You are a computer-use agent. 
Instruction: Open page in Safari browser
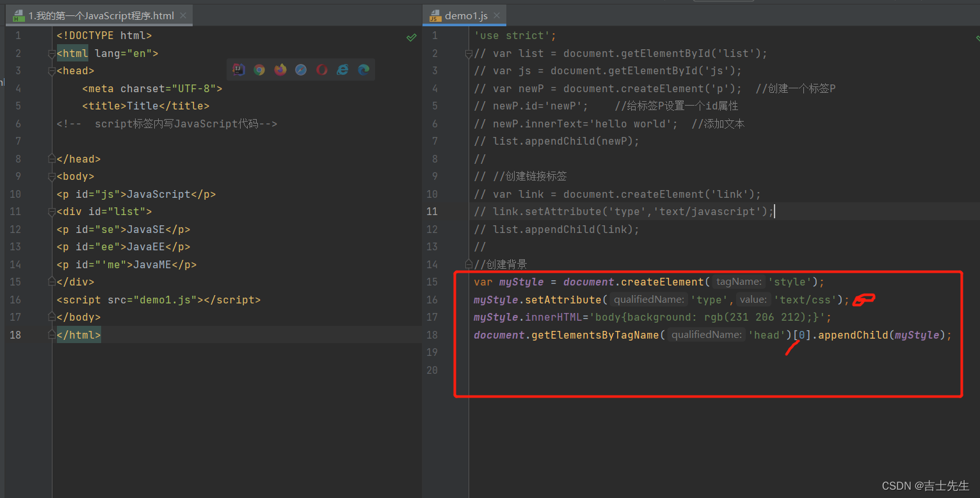[x=301, y=70]
